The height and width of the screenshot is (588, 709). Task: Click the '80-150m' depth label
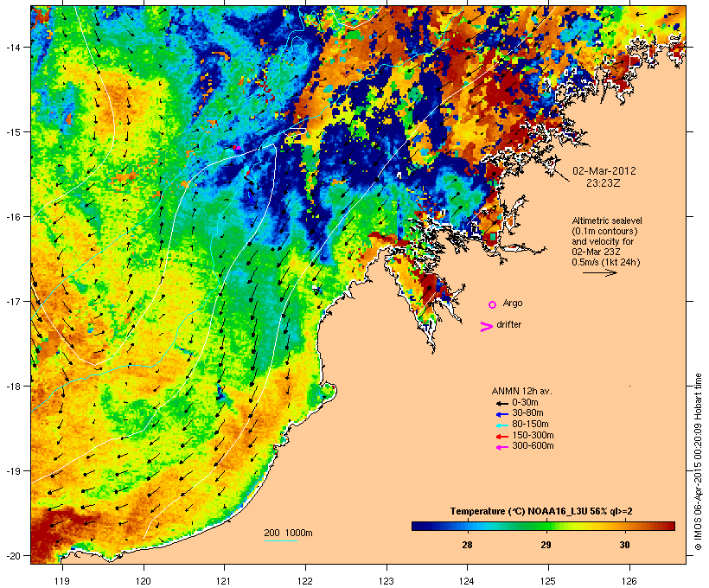[x=530, y=425]
